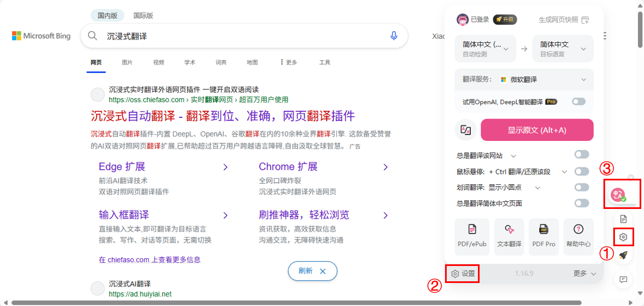
Task: Click the user avatar in translation popup
Action: pos(463,19)
